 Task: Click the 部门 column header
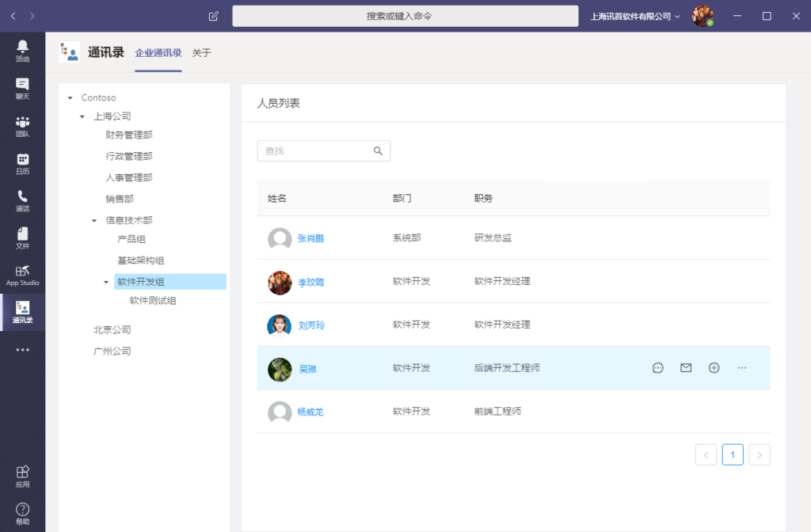coord(402,198)
